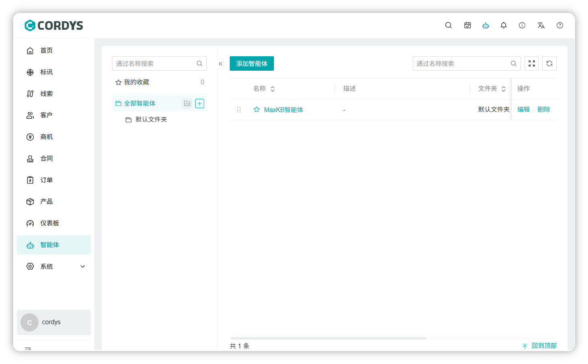
Task: Open cordys user profile
Action: coord(54,322)
